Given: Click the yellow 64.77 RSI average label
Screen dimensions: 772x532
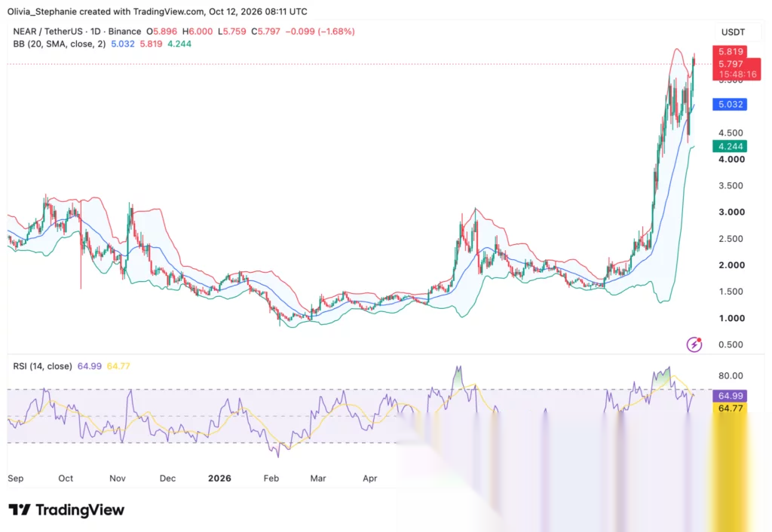Looking at the screenshot, I should click(x=730, y=408).
